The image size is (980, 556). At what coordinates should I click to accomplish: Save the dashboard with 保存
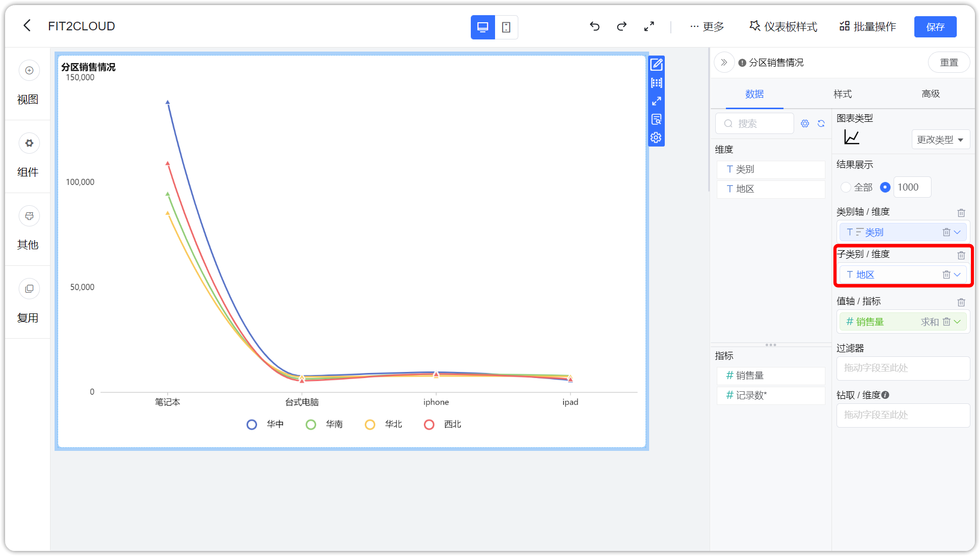[x=935, y=27]
